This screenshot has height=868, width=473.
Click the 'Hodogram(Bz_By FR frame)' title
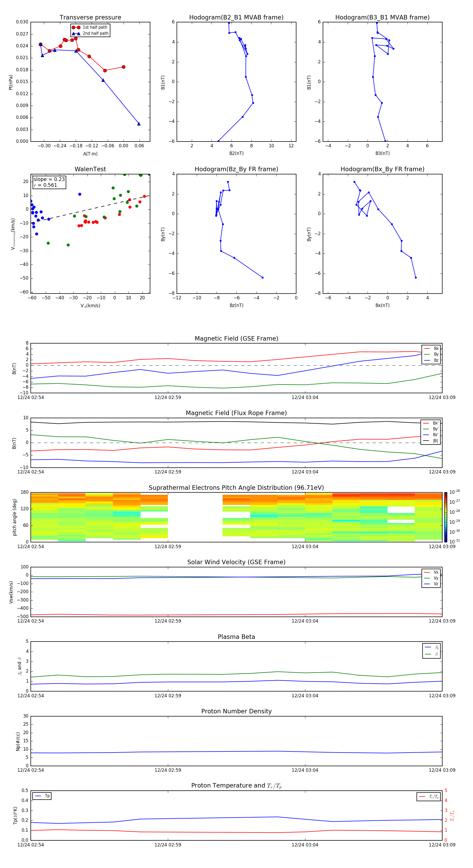click(236, 169)
